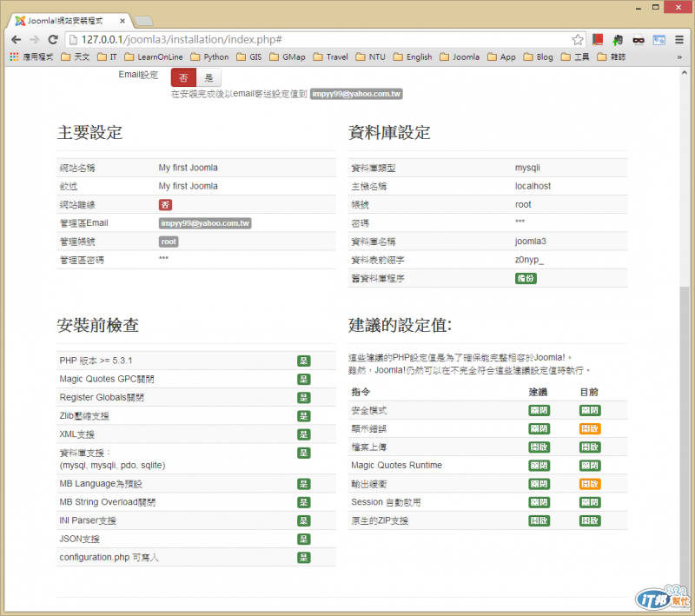Open the App bookmark folder
Screen dimensions: 695x616
pos(502,56)
